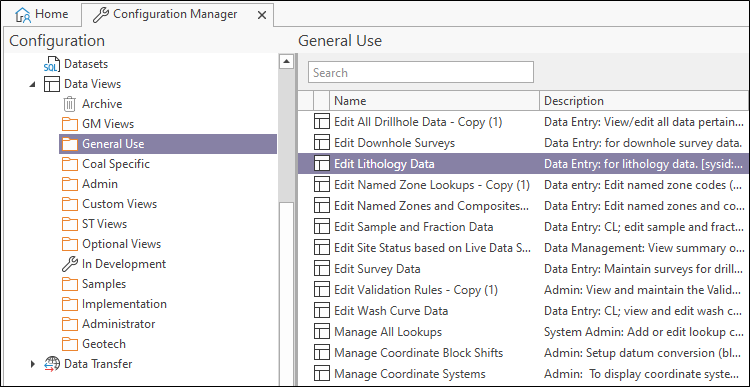Screen dimensions: 750x387
Task: Click the Coal Specific folder icon
Action: tap(70, 164)
